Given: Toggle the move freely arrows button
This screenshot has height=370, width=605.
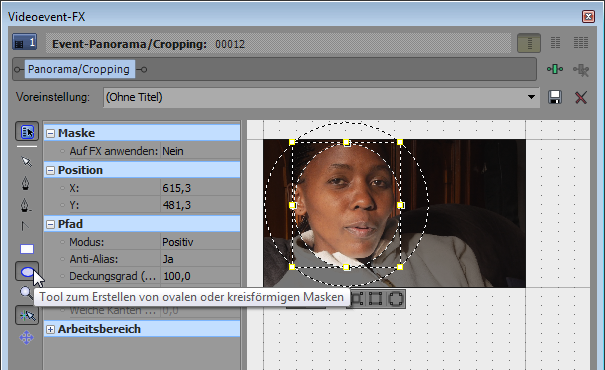Looking at the screenshot, I should click(26, 338).
